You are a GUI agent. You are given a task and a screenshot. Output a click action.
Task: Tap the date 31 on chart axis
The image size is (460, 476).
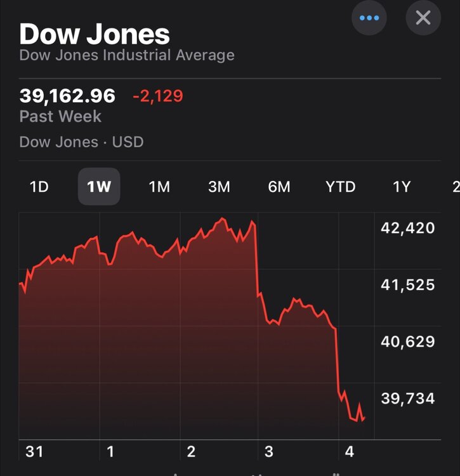point(34,452)
